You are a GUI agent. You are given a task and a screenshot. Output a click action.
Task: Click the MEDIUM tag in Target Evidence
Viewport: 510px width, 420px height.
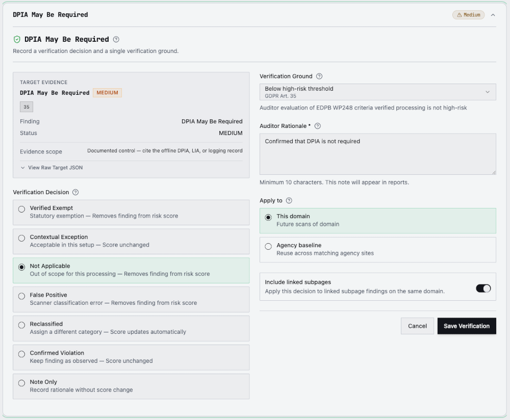coord(107,93)
